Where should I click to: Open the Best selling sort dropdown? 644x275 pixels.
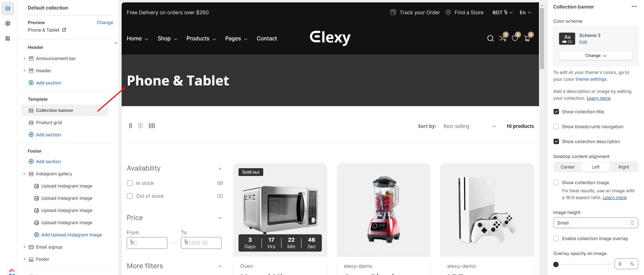pyautogui.click(x=469, y=126)
